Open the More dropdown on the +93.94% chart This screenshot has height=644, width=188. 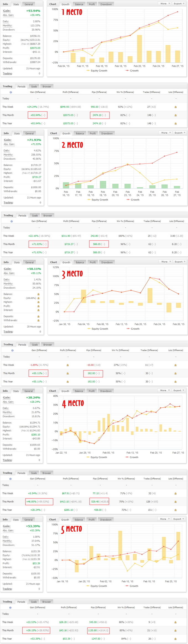click(165, 4)
